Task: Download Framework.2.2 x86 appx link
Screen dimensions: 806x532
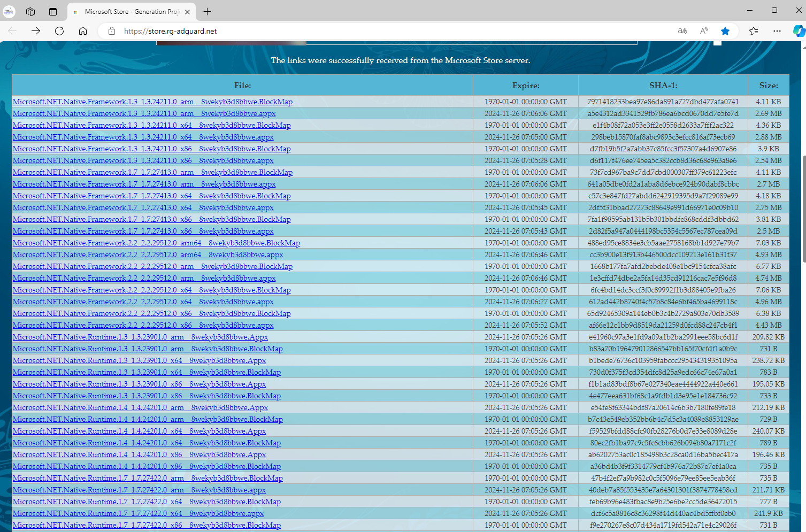Action: (x=143, y=325)
